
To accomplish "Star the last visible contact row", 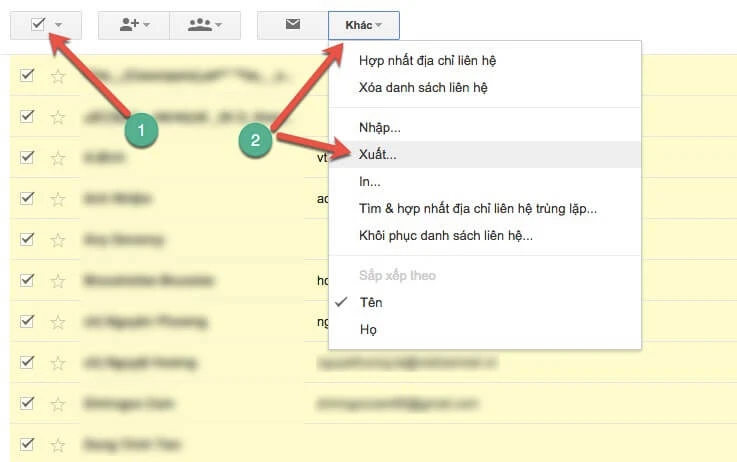I will (x=58, y=443).
